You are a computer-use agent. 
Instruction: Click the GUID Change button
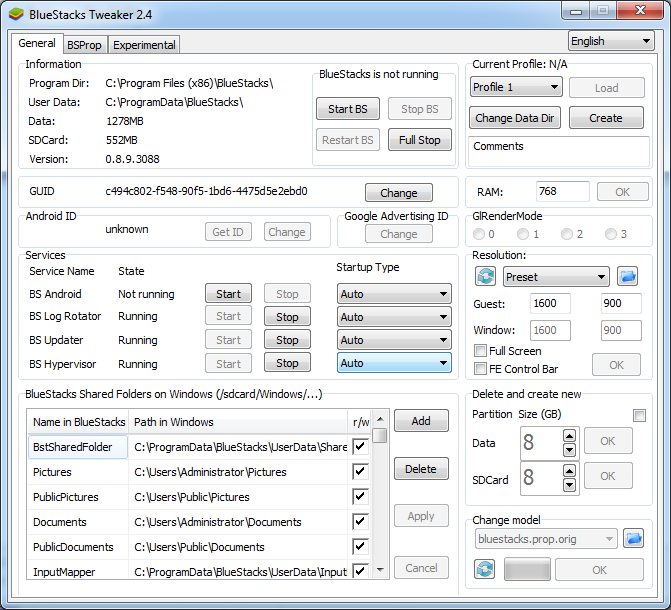point(399,193)
